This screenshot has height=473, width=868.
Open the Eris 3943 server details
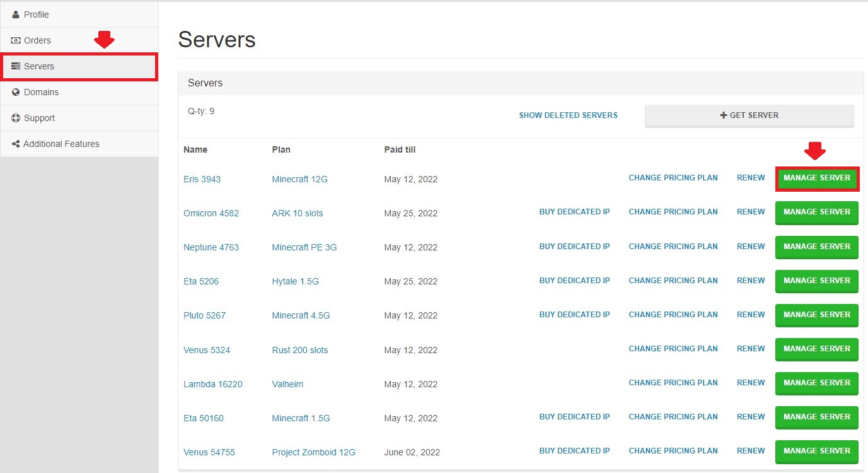coord(202,178)
